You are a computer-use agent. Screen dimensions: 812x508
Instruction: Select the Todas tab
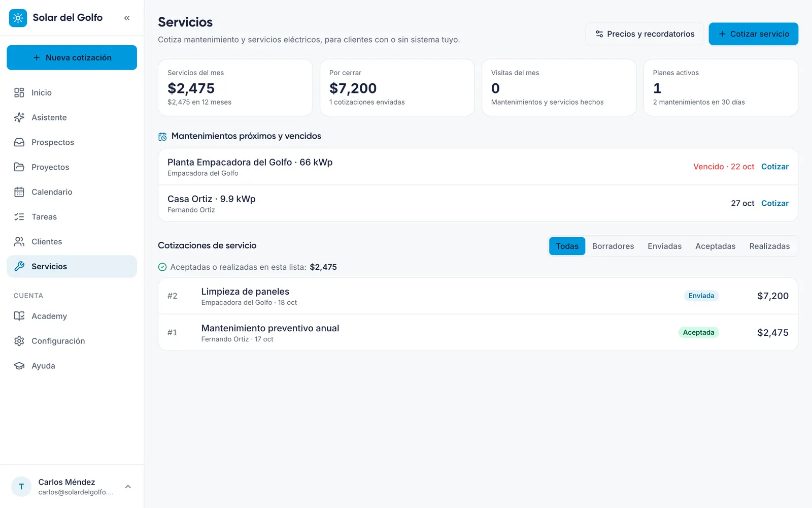(567, 246)
